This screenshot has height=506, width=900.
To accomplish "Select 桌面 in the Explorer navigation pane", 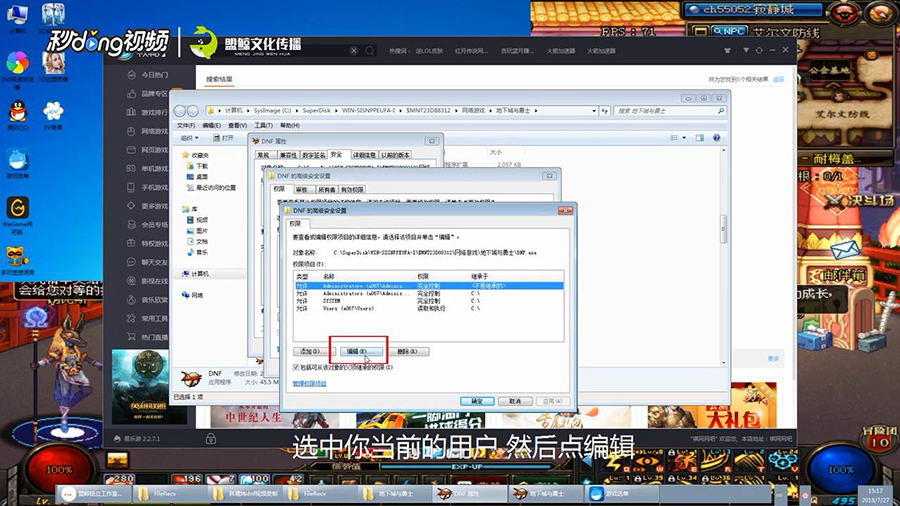I will (197, 177).
